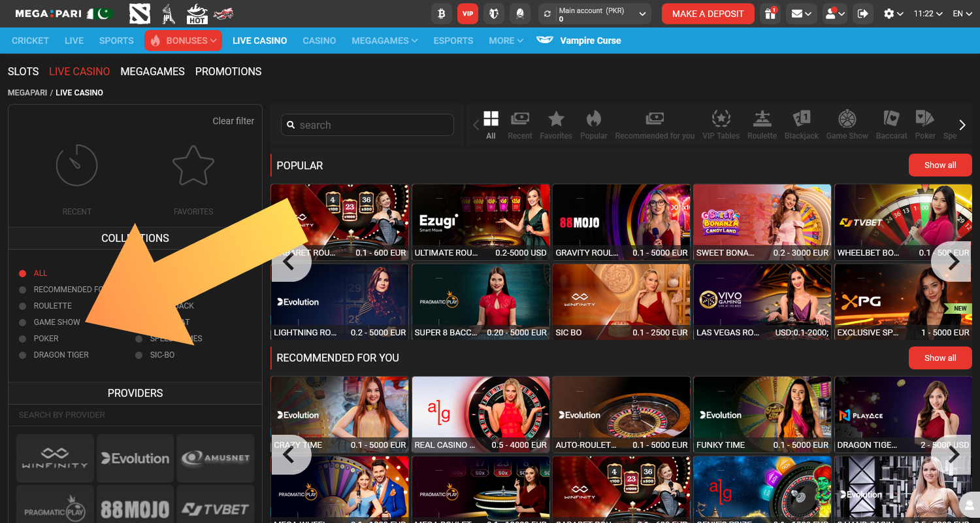Click Show all next to POPULAR
This screenshot has width=980, height=523.
pos(939,165)
